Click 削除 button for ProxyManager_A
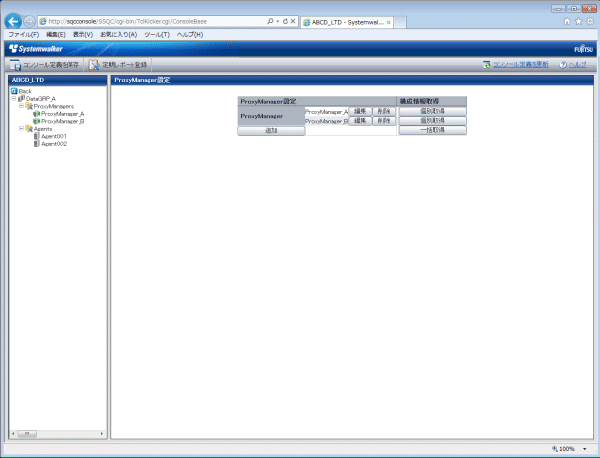Screen dimensions: 600x458 click(384, 111)
